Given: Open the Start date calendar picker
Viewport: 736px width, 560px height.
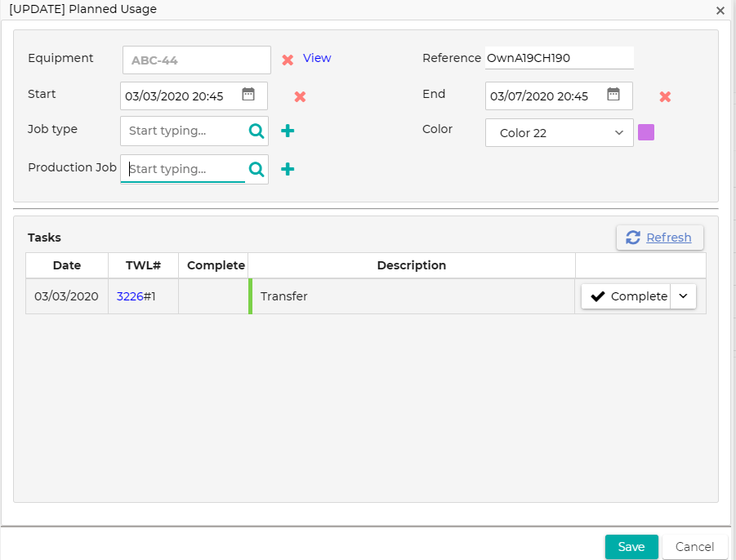Looking at the screenshot, I should [248, 96].
